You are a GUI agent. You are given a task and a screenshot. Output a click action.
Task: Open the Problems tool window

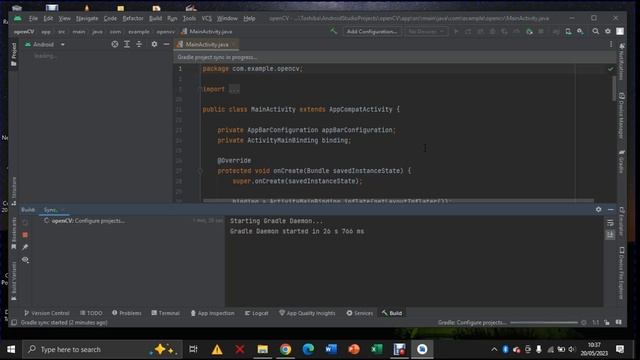coord(127,313)
